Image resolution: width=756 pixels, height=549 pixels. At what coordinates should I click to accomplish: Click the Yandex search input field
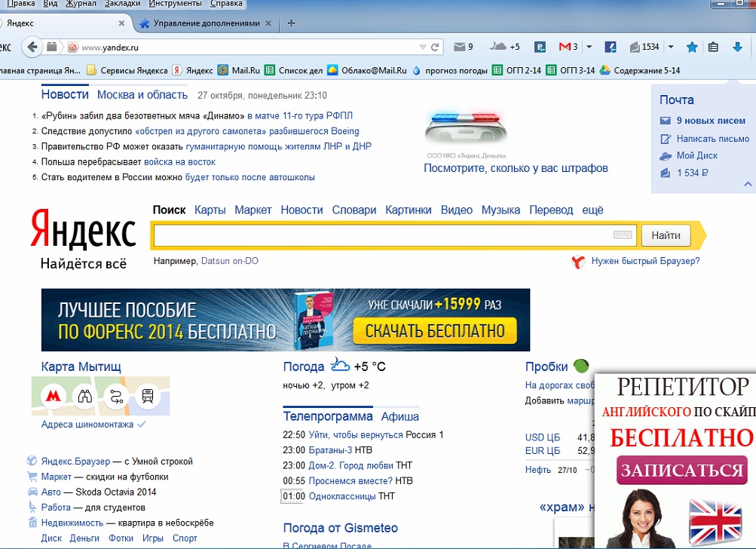382,235
